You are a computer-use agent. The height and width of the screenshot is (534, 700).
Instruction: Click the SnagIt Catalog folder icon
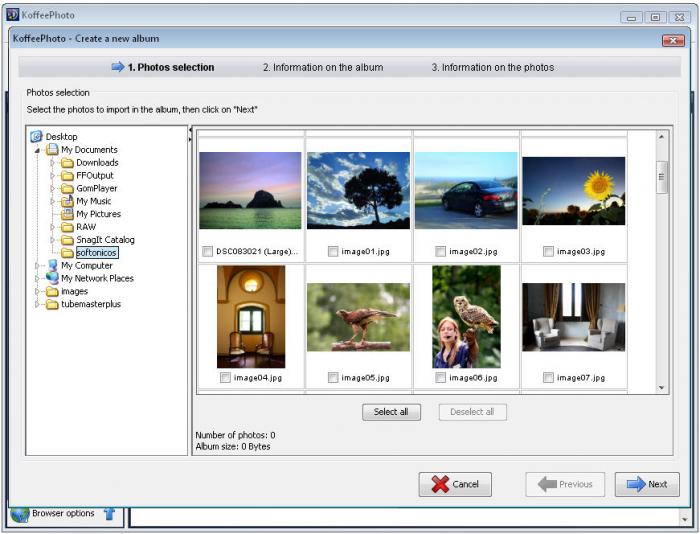click(x=67, y=240)
